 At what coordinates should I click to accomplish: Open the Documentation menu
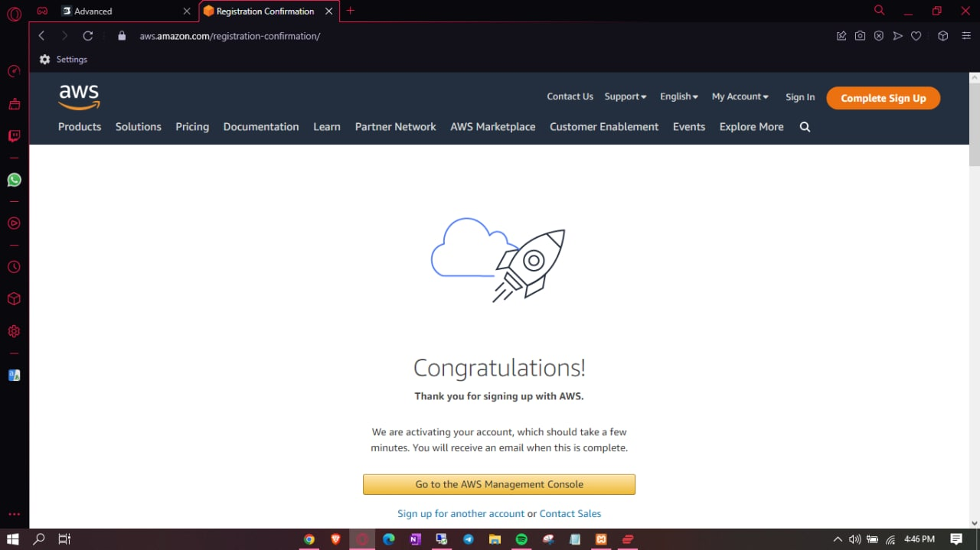point(261,127)
